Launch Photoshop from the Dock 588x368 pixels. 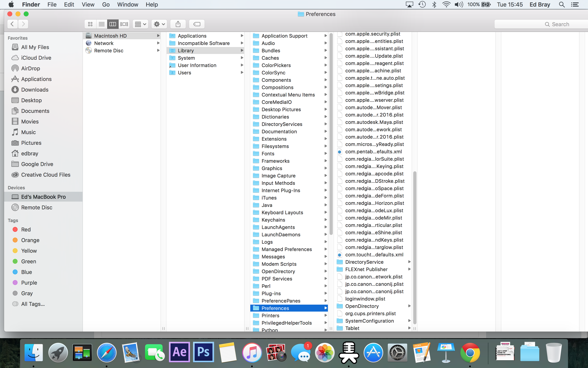[204, 352]
